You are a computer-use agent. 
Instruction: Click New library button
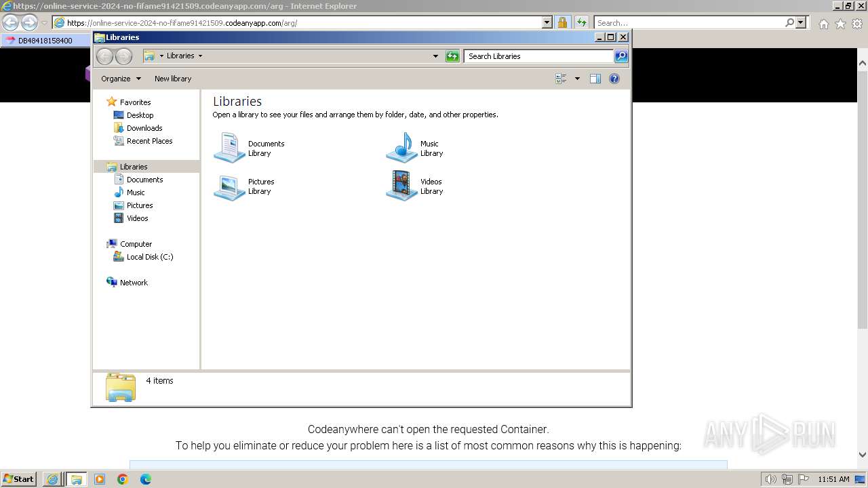[x=173, y=79]
